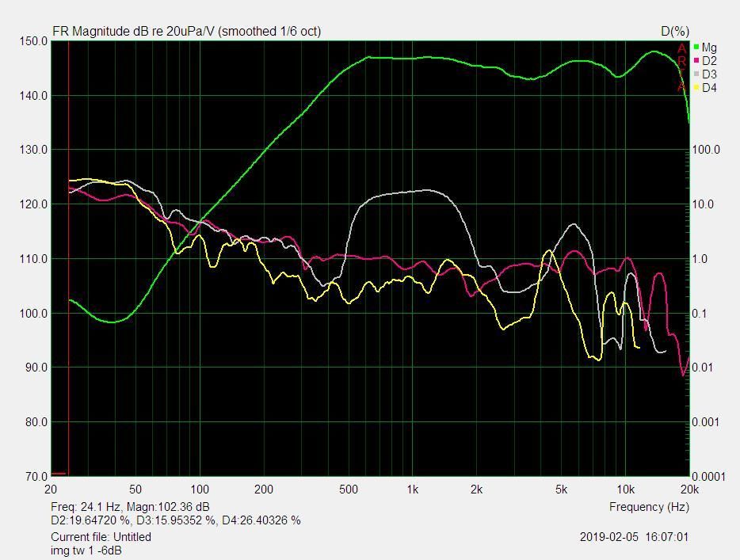
Task: Click the '90.0' left axis value
Action: tap(36, 367)
